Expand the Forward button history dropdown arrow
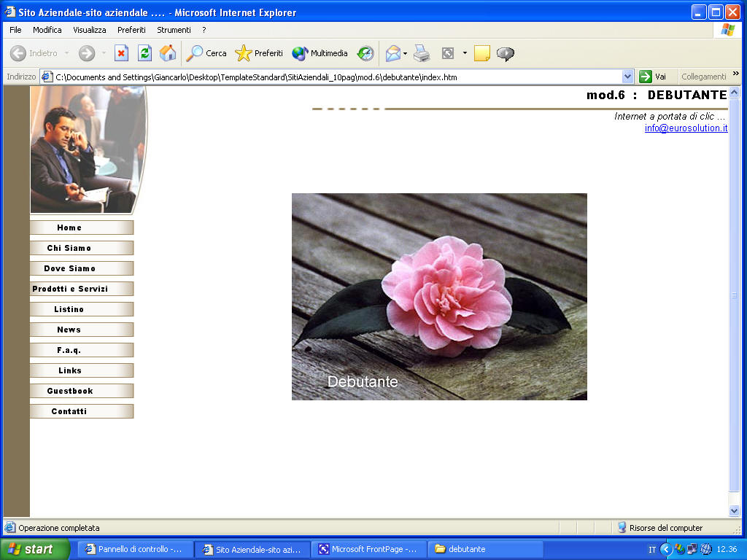Image resolution: width=747 pixels, height=560 pixels. pos(104,53)
